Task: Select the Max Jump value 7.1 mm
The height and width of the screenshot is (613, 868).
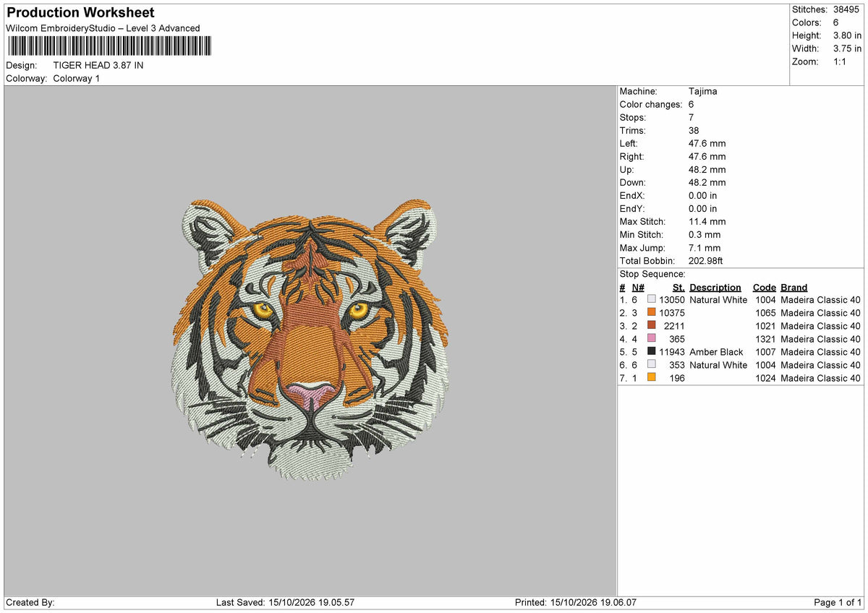Action: point(705,247)
